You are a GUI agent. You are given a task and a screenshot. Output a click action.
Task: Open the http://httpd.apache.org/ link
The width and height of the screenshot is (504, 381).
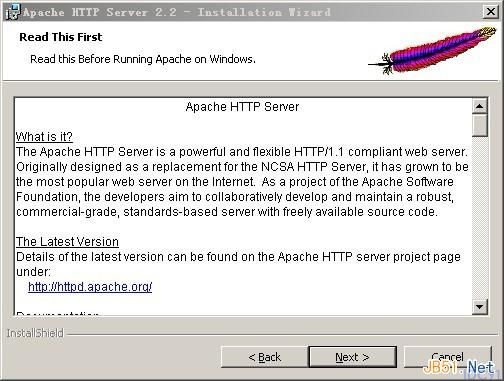click(x=90, y=287)
